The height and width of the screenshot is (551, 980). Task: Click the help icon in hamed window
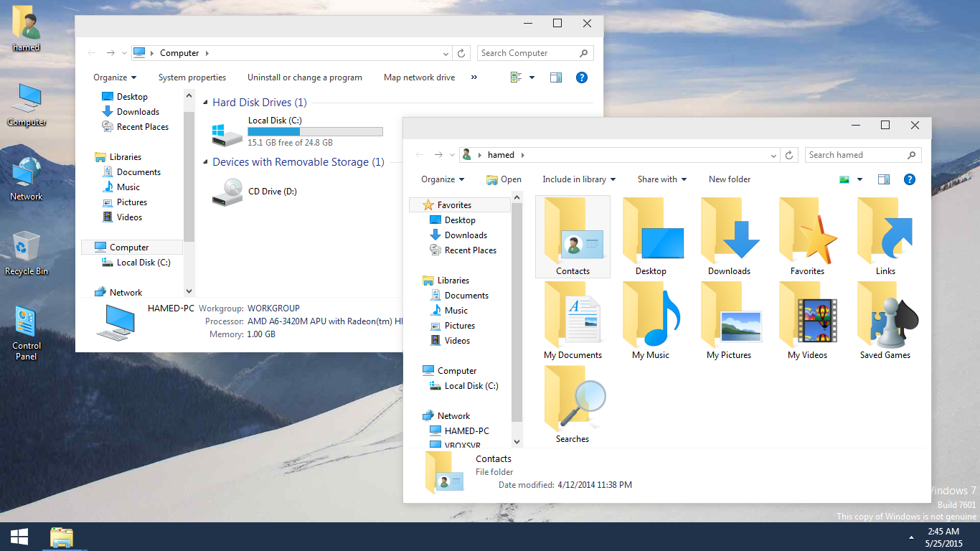pyautogui.click(x=910, y=179)
